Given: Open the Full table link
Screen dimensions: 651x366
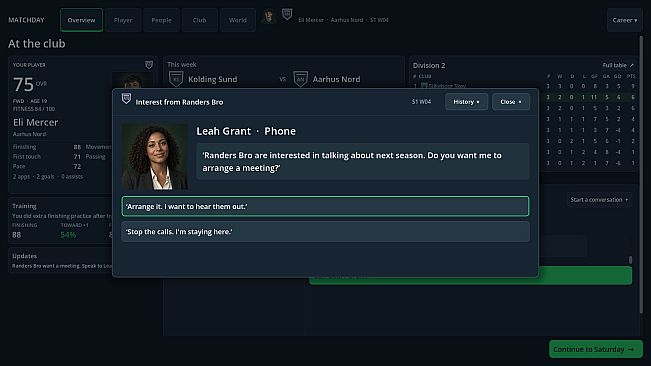Looking at the screenshot, I should pos(618,65).
